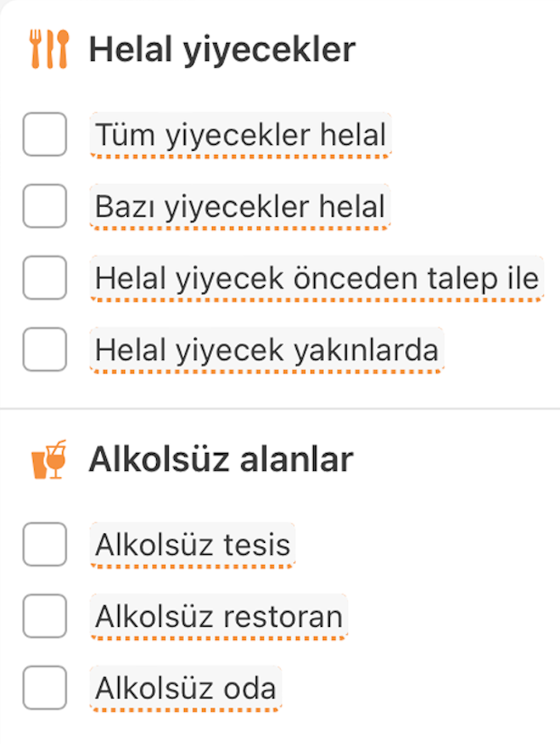Click the Alkolsüz alanlar section heading

click(221, 460)
